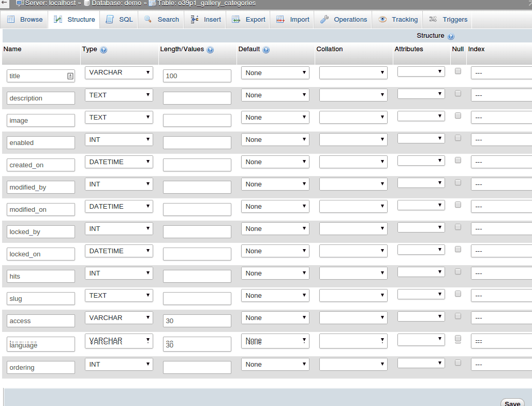Screen dimensions: 532x406
Task: Open Collation dropdown for ordering row
Action: (x=353, y=364)
